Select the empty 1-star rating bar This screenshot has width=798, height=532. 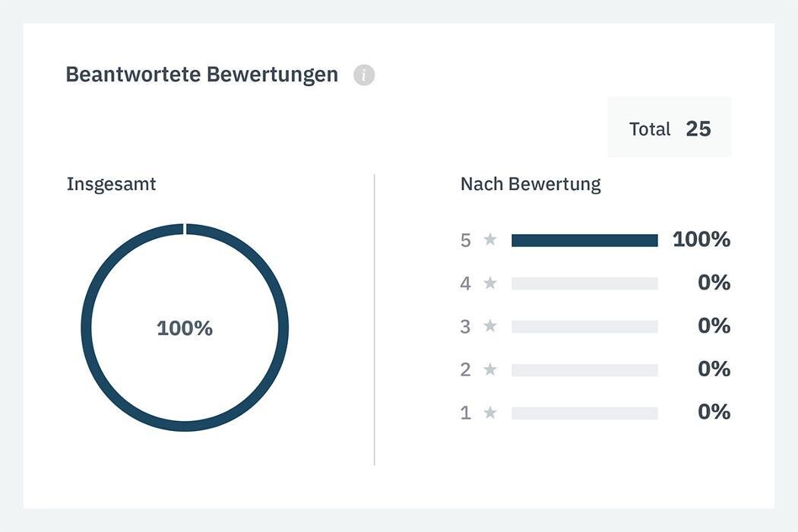click(x=584, y=413)
